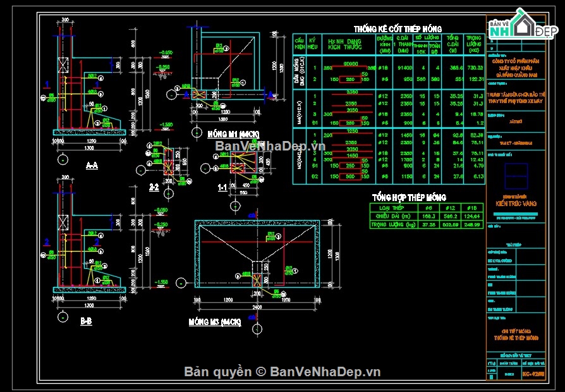This screenshot has width=565, height=392.
Task: Select the CHI TIẾT MÓNG drawing name
Action: tap(516, 331)
